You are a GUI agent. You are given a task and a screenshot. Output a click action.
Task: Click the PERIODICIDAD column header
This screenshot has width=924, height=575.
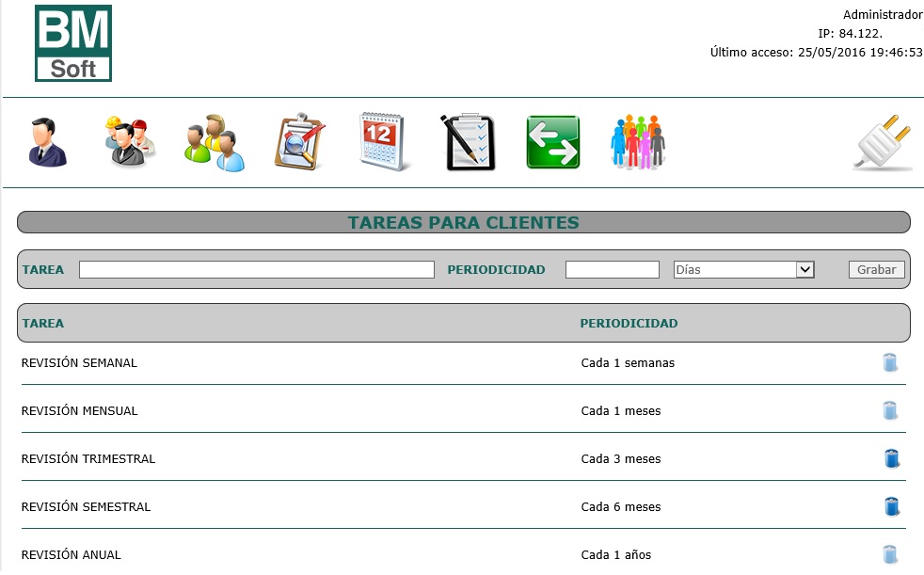tap(629, 324)
